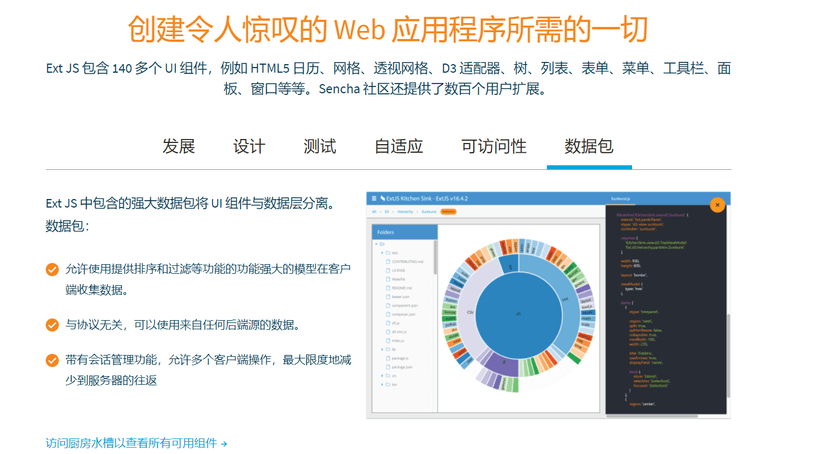Select component.json in the tree
Screen dimensions: 828x454
pos(404,305)
